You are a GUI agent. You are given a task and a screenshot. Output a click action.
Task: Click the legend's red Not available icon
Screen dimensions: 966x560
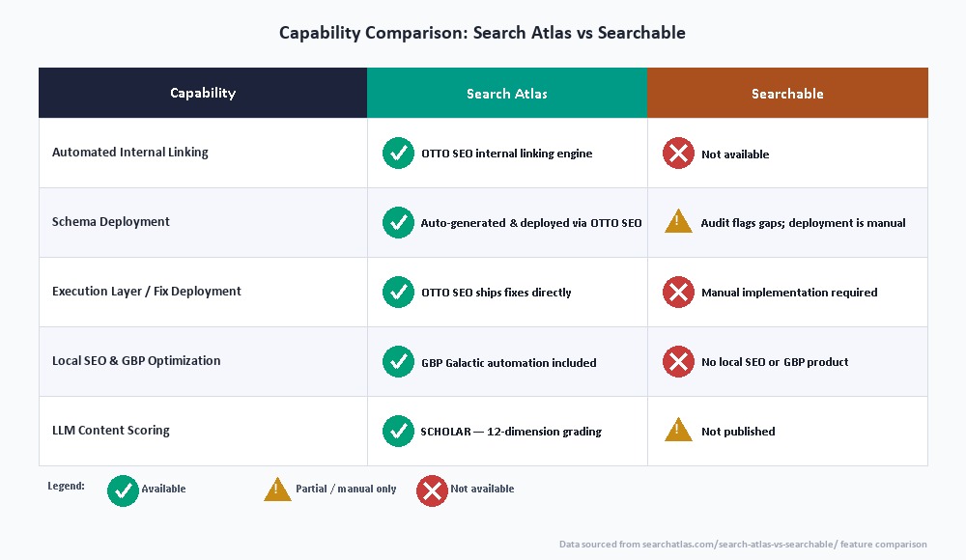(432, 491)
